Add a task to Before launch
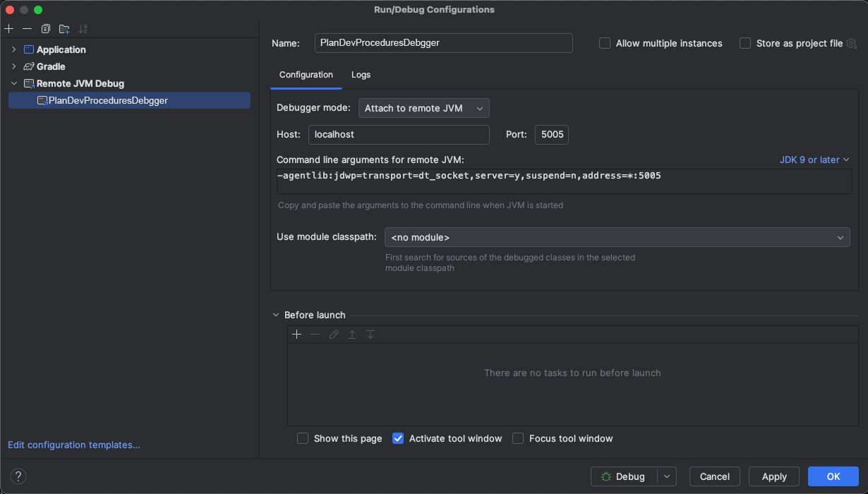This screenshot has width=868, height=494. click(x=296, y=334)
